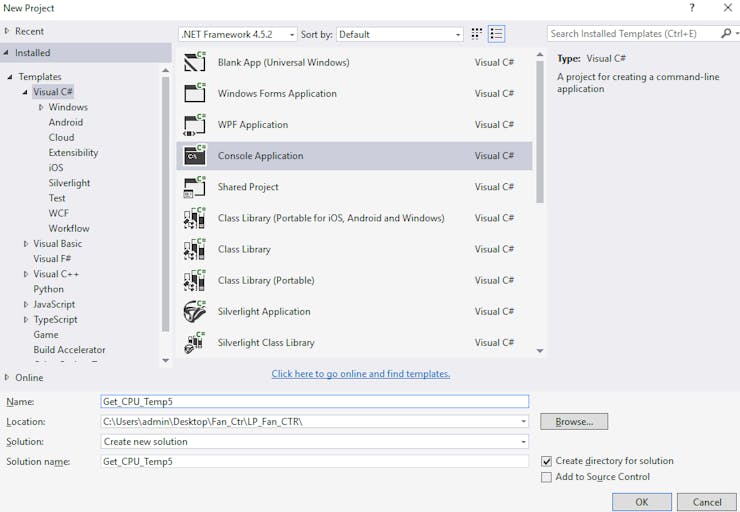Select the Shared Project template icon

(x=194, y=186)
